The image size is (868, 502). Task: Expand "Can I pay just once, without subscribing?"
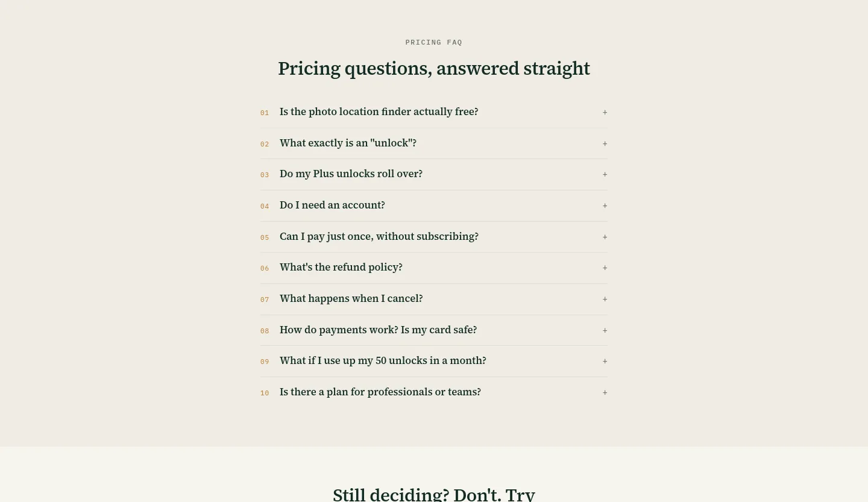point(434,237)
